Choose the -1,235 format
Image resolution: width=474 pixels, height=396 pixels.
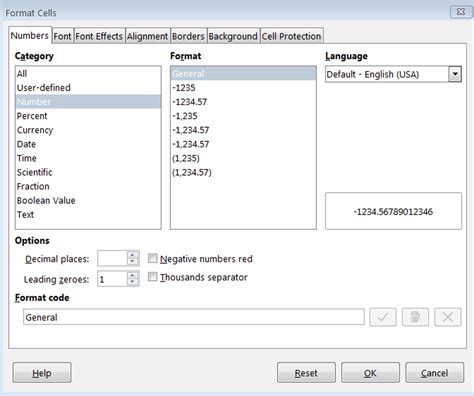tap(243, 116)
